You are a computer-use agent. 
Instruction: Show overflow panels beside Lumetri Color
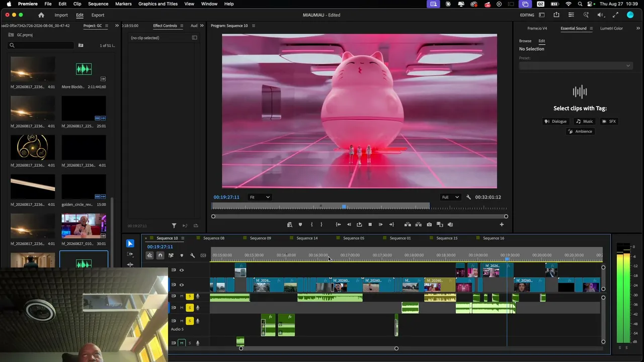638,28
